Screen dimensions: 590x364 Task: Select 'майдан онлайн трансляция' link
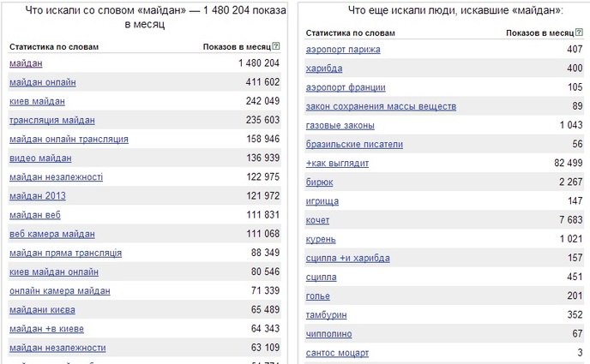coord(69,139)
